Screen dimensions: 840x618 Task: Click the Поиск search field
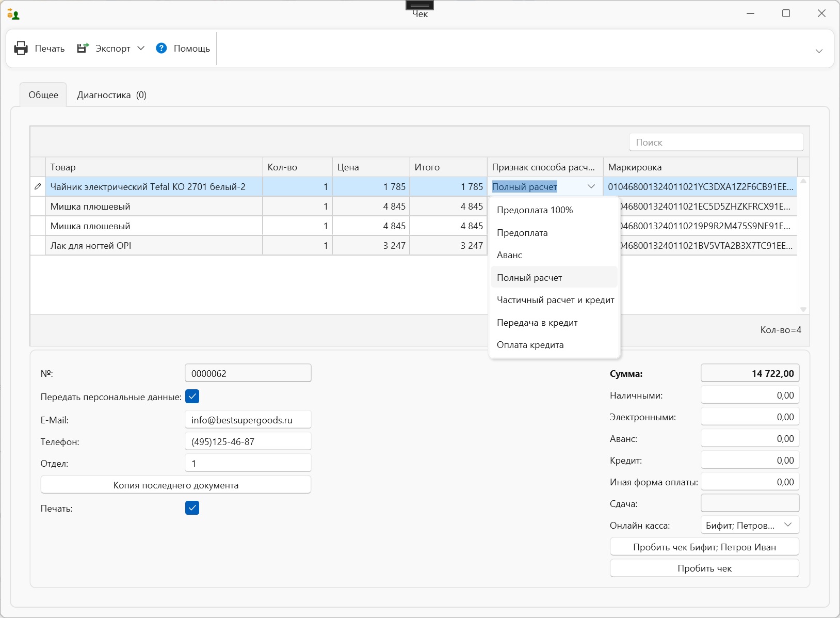point(716,142)
